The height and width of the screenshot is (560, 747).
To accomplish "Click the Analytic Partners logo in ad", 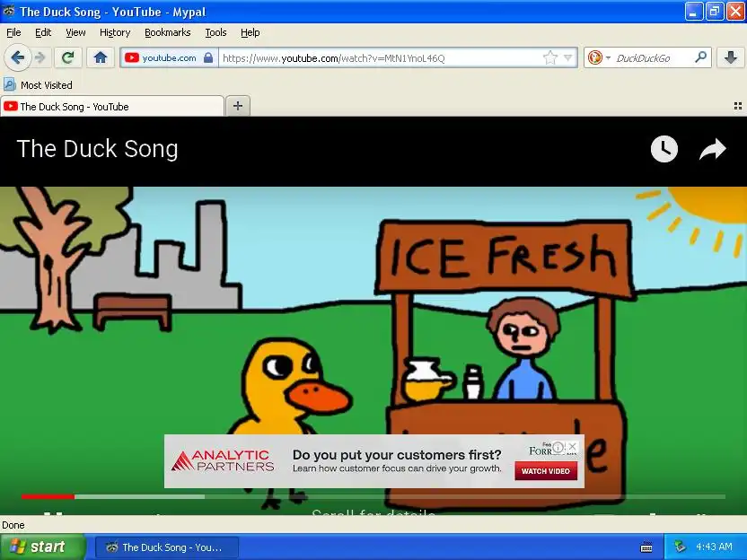I will (x=223, y=460).
